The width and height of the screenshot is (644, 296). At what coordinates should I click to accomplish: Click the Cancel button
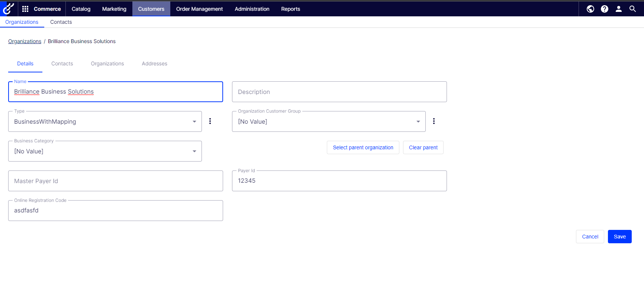tap(590, 237)
